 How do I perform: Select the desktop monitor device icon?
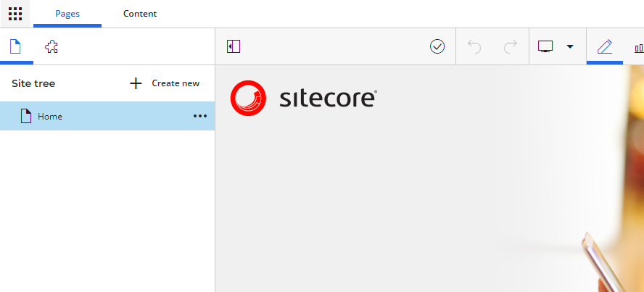tap(545, 46)
